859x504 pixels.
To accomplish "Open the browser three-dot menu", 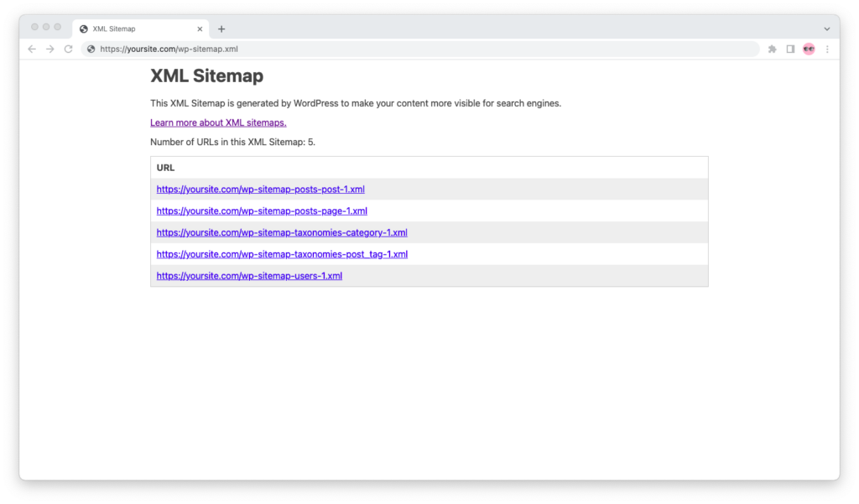I will tap(827, 49).
